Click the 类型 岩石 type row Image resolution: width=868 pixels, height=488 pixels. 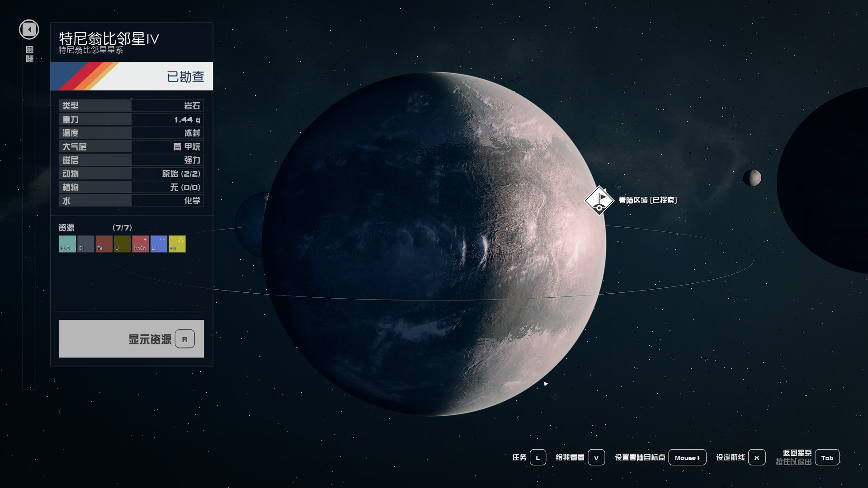(132, 106)
